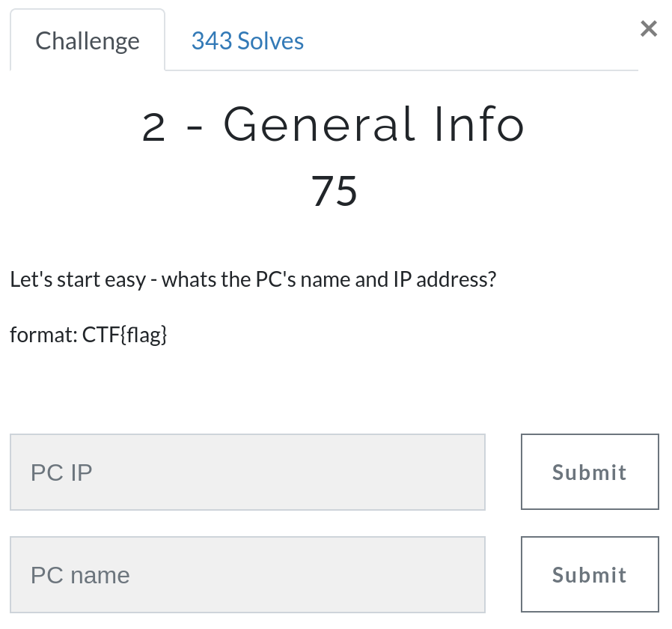Click the "format: CTF{flag}" hint text

point(88,334)
